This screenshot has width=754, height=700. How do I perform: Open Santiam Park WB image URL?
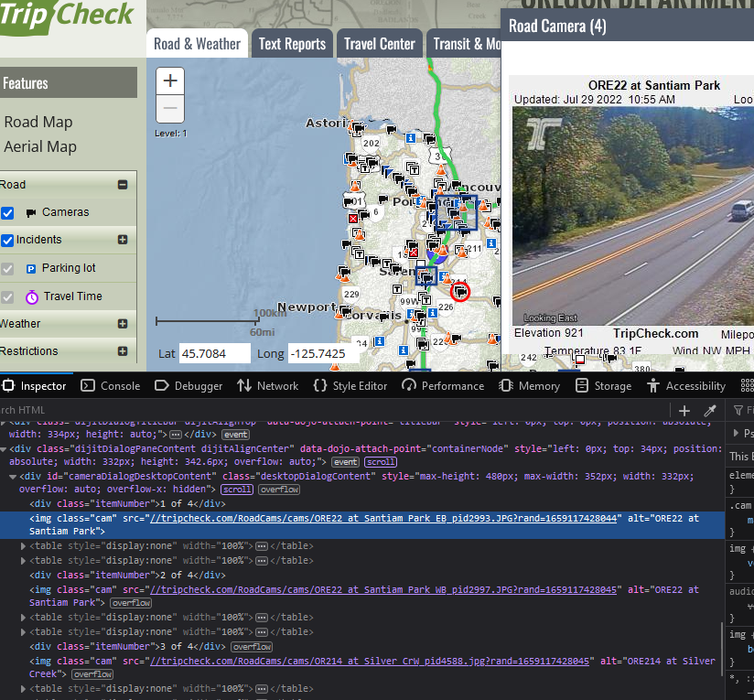pos(383,589)
